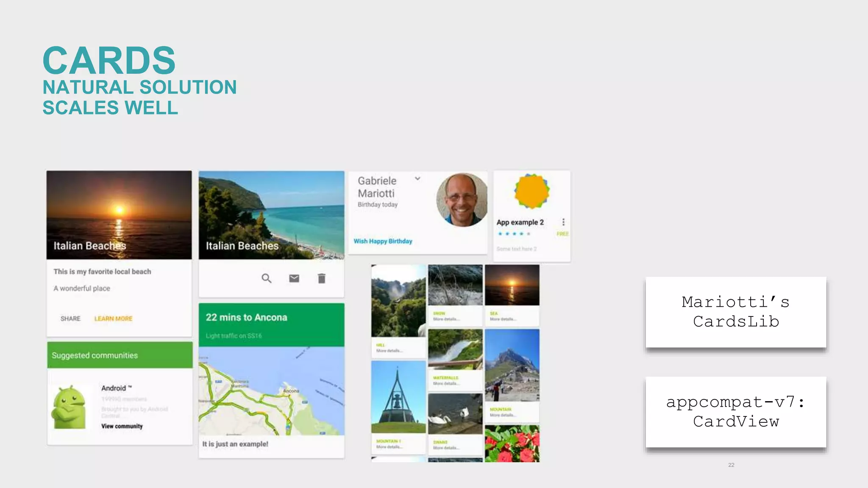Viewport: 868px width, 488px height.
Task: Click the search magnifier icon
Action: click(266, 278)
